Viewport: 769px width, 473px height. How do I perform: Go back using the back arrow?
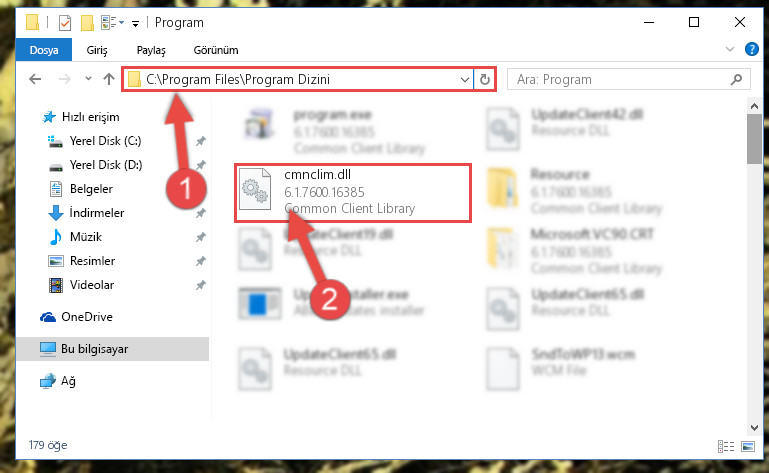pyautogui.click(x=35, y=79)
